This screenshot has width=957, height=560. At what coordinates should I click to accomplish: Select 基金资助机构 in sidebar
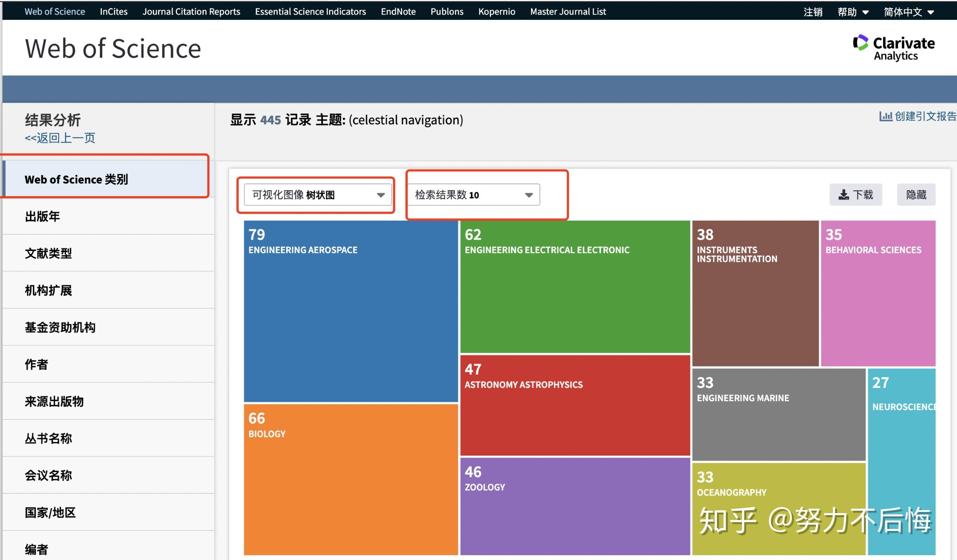tap(108, 327)
